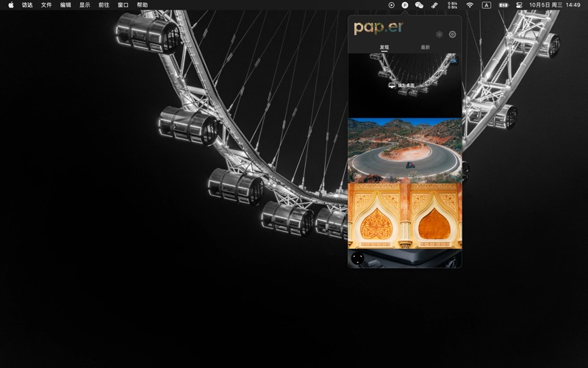This screenshot has height=368, width=588.
Task: Click the input method A icon
Action: tap(487, 5)
